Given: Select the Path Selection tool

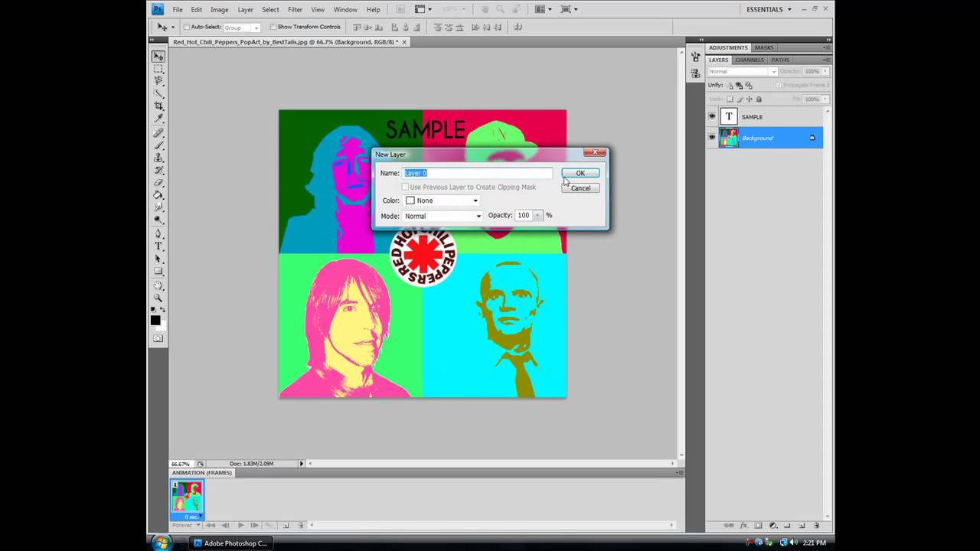Looking at the screenshot, I should point(158,259).
